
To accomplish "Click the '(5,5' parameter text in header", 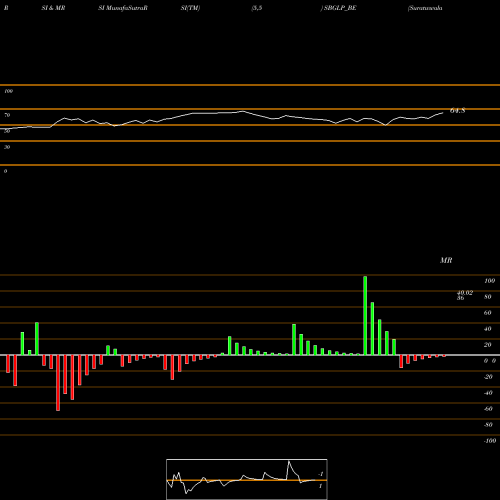I will (257, 8).
